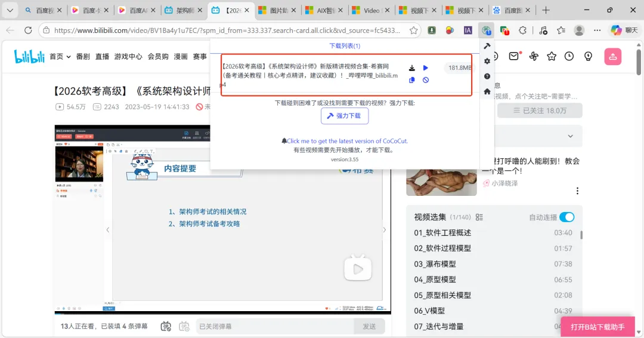
Task: Expand the 首页 dropdown arrow
Action: [69, 57]
